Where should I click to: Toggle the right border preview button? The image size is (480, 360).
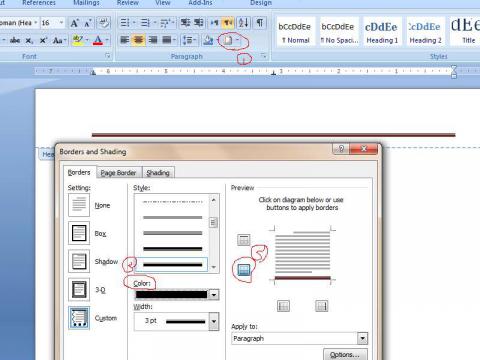point(322,305)
